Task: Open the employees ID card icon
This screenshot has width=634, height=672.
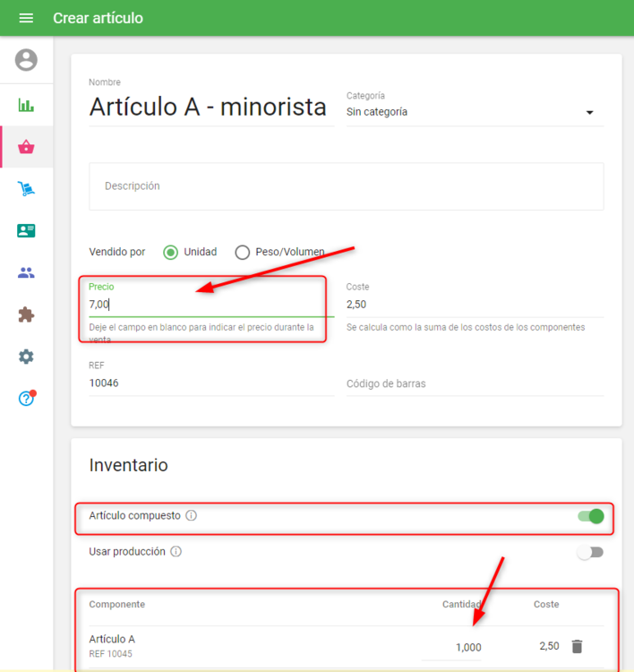Action: coord(26,230)
